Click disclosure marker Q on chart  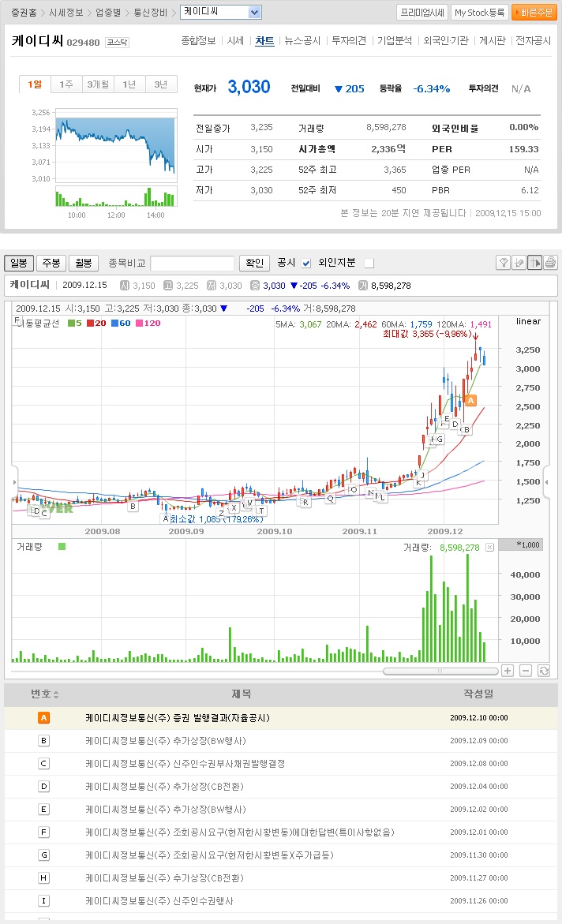[330, 499]
